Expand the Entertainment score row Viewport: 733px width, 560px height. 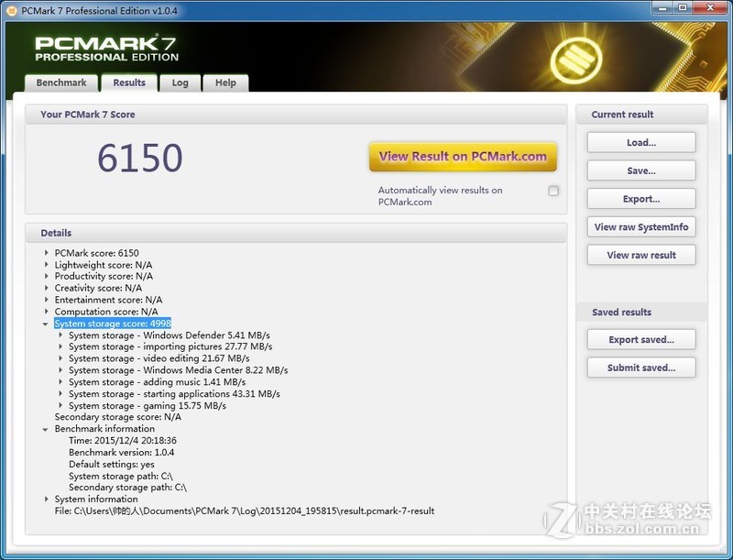click(x=47, y=300)
